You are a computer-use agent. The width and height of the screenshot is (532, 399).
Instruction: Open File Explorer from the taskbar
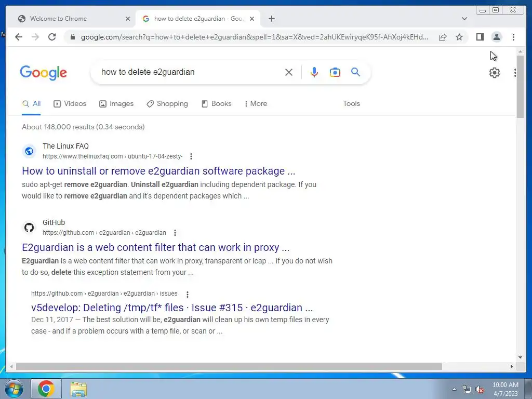click(x=78, y=389)
